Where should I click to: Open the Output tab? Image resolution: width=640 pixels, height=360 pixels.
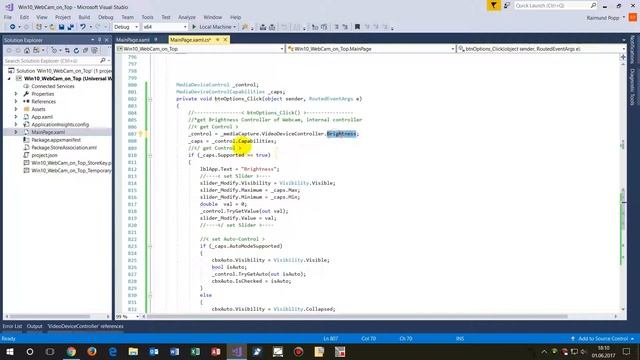(34, 326)
